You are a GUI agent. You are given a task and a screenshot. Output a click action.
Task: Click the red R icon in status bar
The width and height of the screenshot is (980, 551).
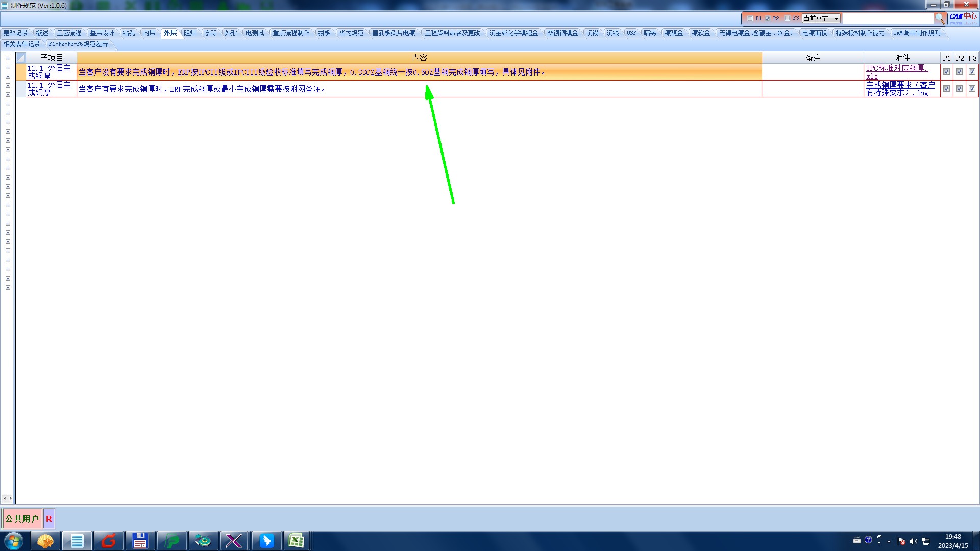coord(49,519)
